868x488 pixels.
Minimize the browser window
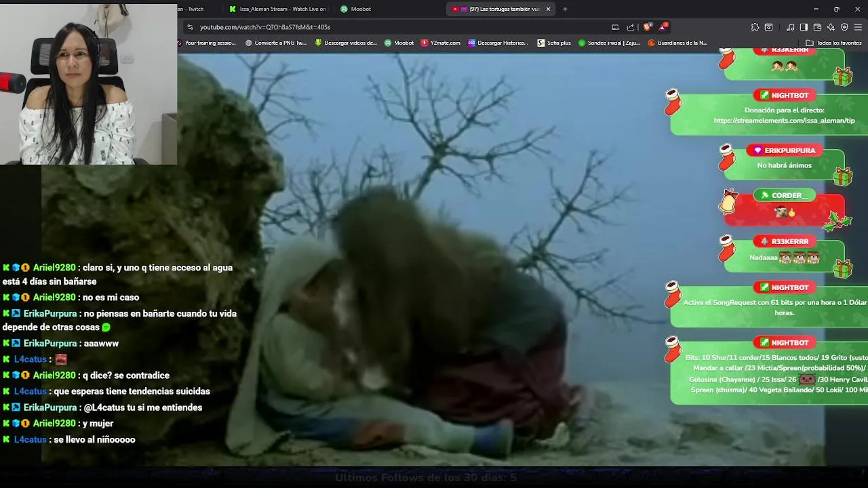(815, 9)
